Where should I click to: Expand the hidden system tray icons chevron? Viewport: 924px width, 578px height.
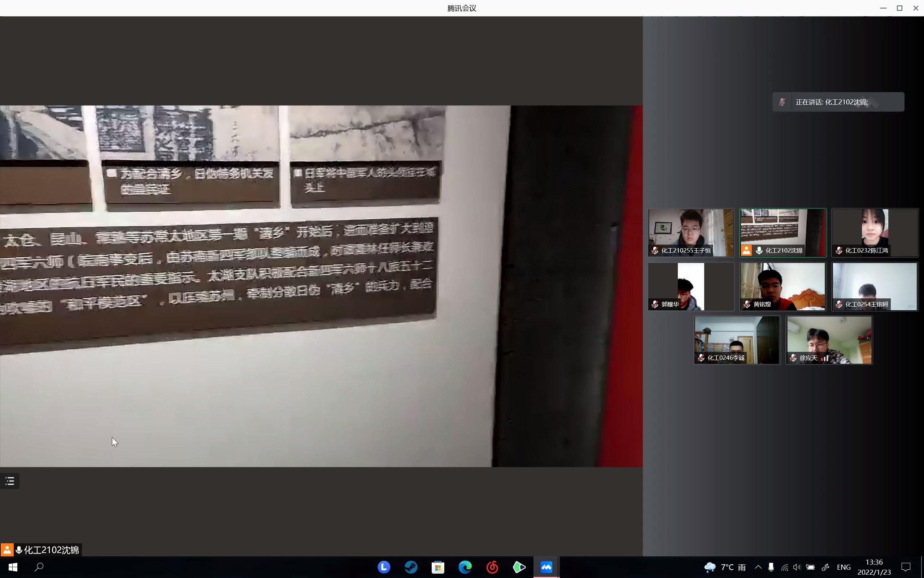(x=758, y=567)
